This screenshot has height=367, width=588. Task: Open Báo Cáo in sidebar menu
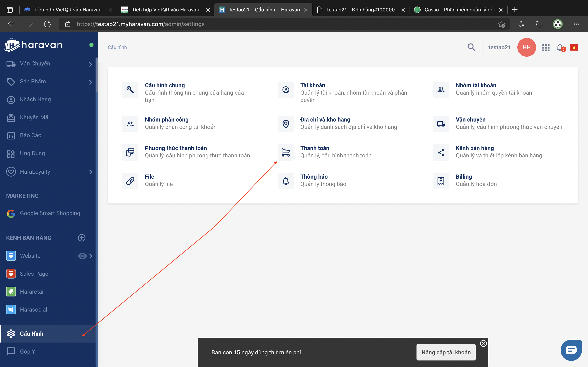point(31,135)
